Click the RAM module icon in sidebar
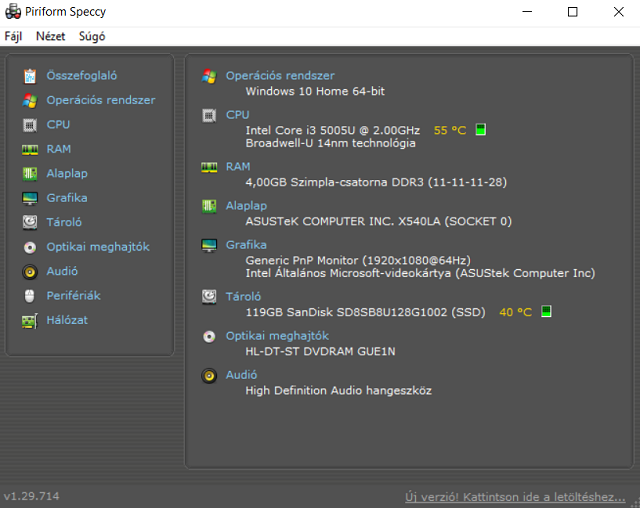Image resolution: width=640 pixels, height=508 pixels. pos(30,149)
